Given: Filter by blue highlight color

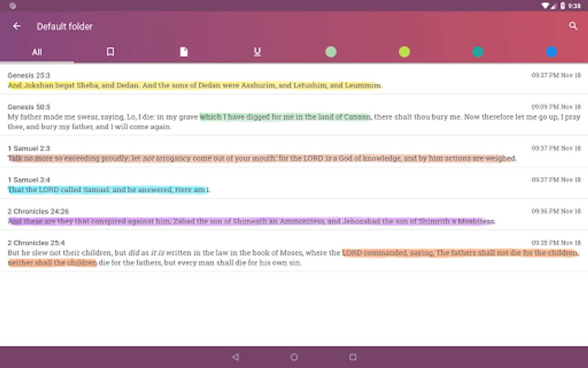Looking at the screenshot, I should click(551, 52).
